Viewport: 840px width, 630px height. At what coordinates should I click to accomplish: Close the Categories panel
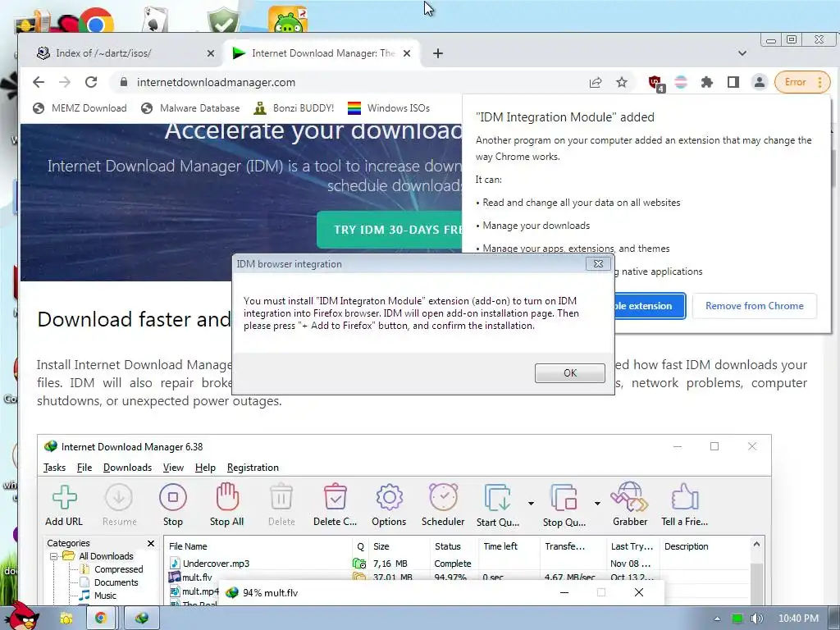click(x=151, y=543)
